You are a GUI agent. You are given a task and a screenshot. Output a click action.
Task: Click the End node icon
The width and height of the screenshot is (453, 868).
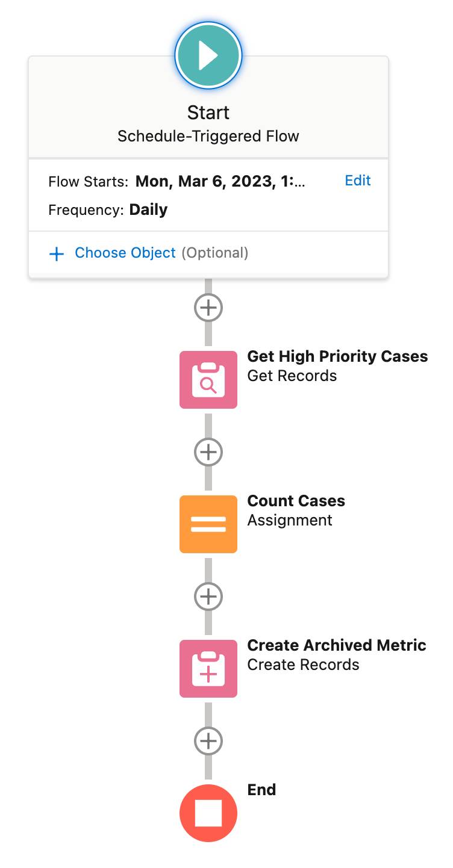click(x=208, y=812)
